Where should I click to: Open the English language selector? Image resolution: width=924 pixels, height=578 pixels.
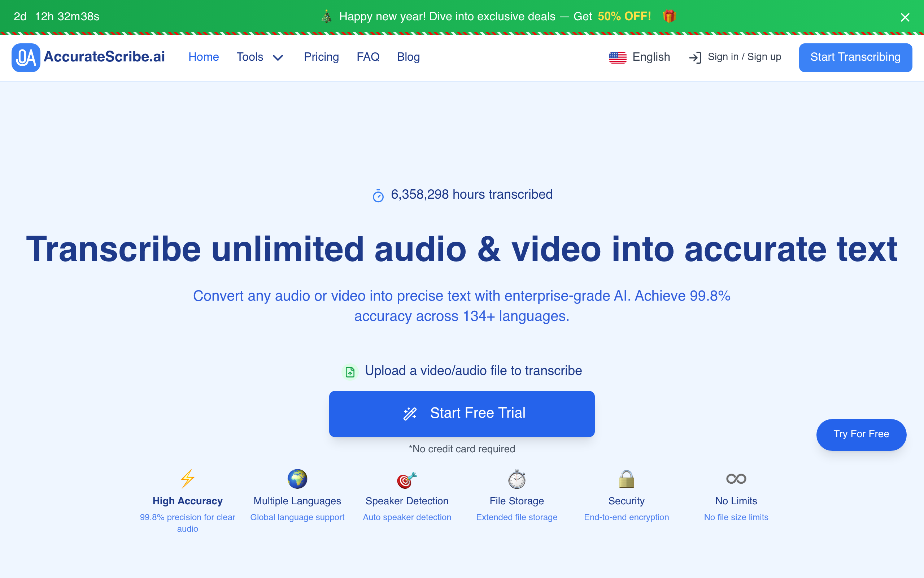point(640,57)
